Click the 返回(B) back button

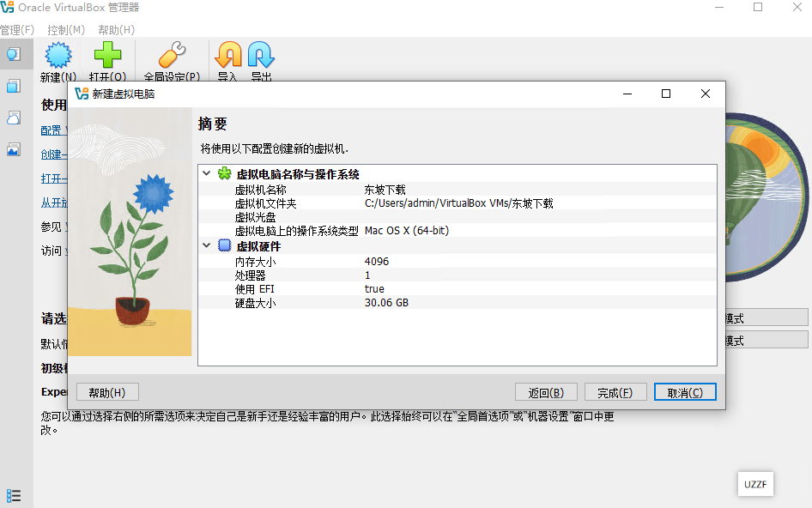point(546,391)
